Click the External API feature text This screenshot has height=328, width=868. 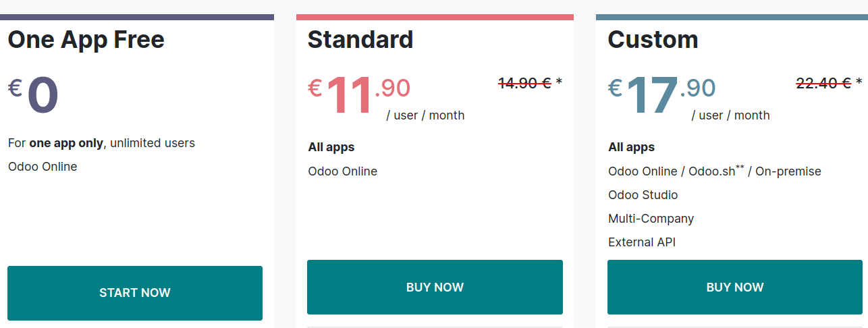click(641, 242)
